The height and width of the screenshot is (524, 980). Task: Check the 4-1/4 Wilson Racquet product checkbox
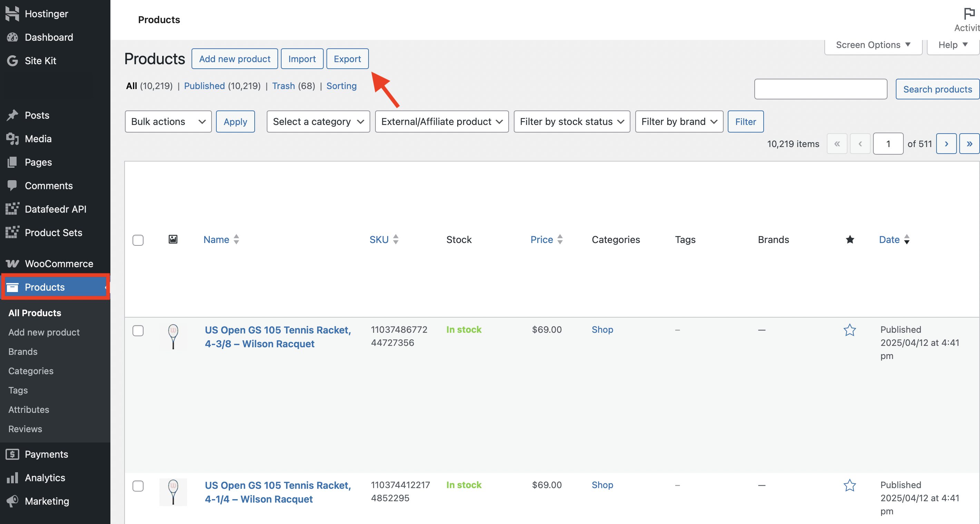(138, 486)
